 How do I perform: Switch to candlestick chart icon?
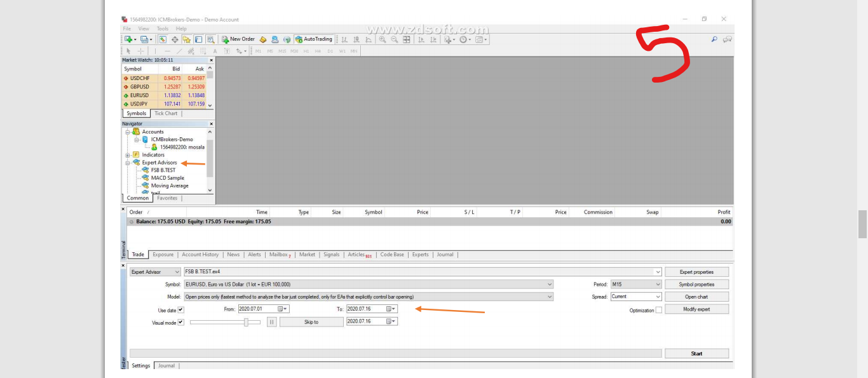356,39
